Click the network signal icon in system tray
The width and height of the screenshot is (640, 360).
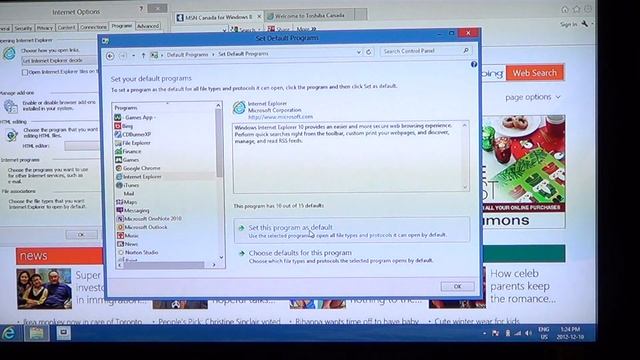pos(518,333)
